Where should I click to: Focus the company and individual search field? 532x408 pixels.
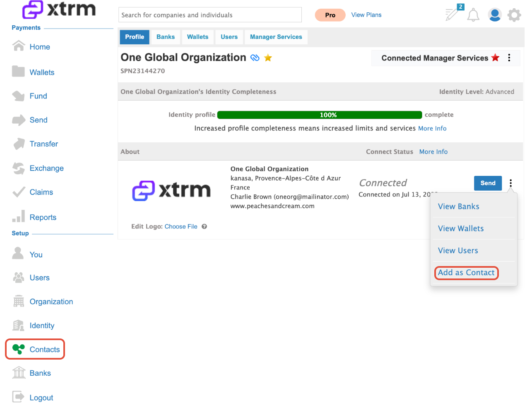210,15
